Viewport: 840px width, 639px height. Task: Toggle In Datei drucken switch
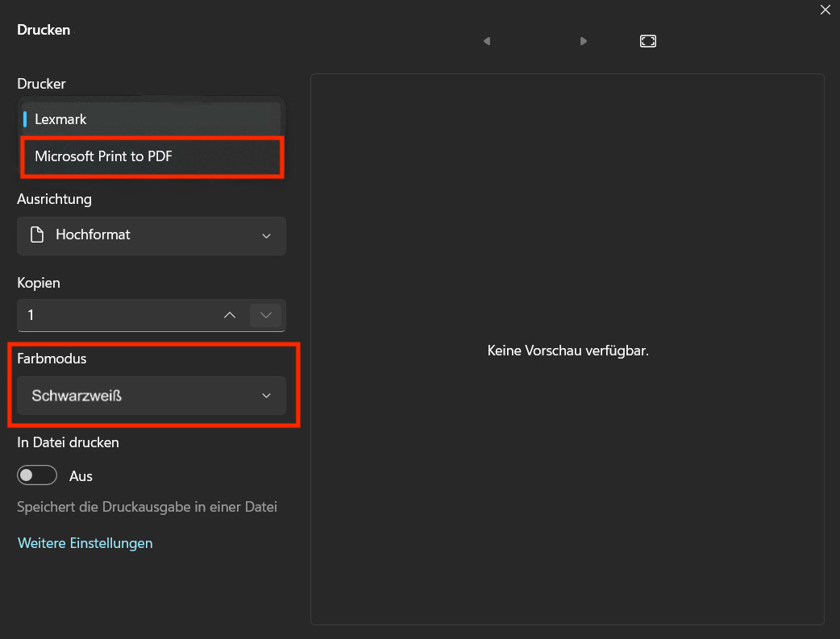pyautogui.click(x=37, y=475)
